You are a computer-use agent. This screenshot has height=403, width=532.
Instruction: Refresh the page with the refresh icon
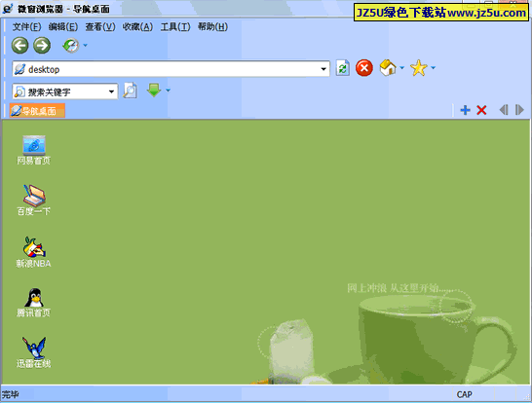[343, 68]
